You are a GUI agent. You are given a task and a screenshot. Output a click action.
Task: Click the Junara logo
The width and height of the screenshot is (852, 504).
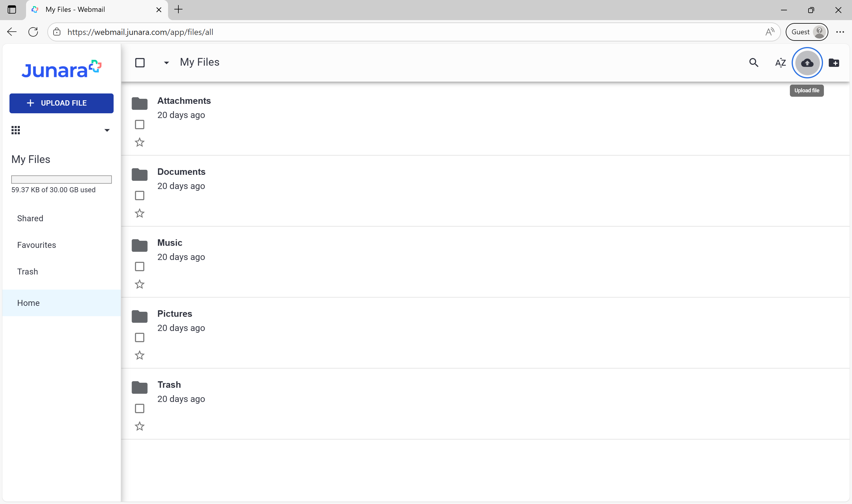[x=62, y=69]
